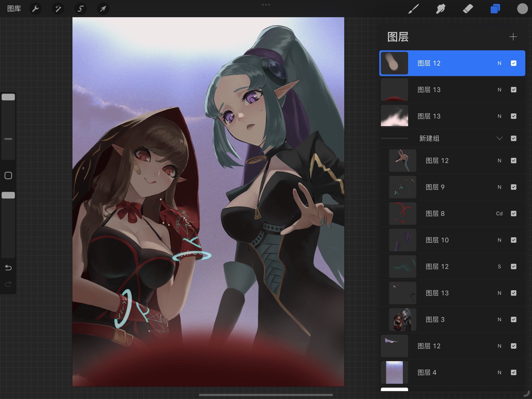The width and height of the screenshot is (532, 399).
Task: Click red arc thumbnail of 图层 13
Action: 394,89
